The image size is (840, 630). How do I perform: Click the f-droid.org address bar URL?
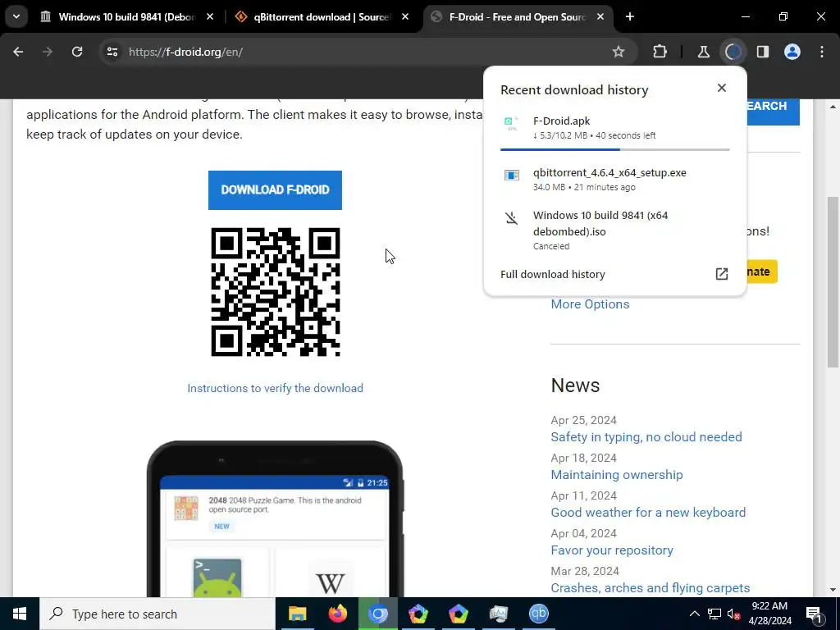click(186, 52)
